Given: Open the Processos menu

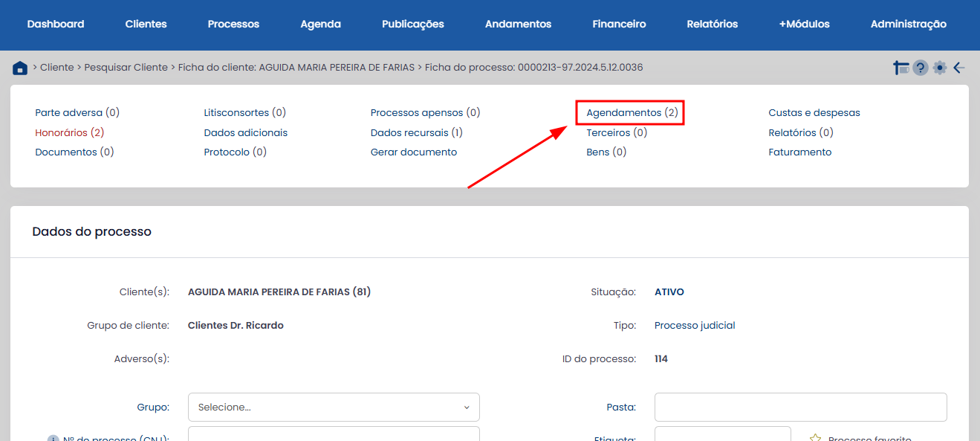Looking at the screenshot, I should pyautogui.click(x=233, y=24).
